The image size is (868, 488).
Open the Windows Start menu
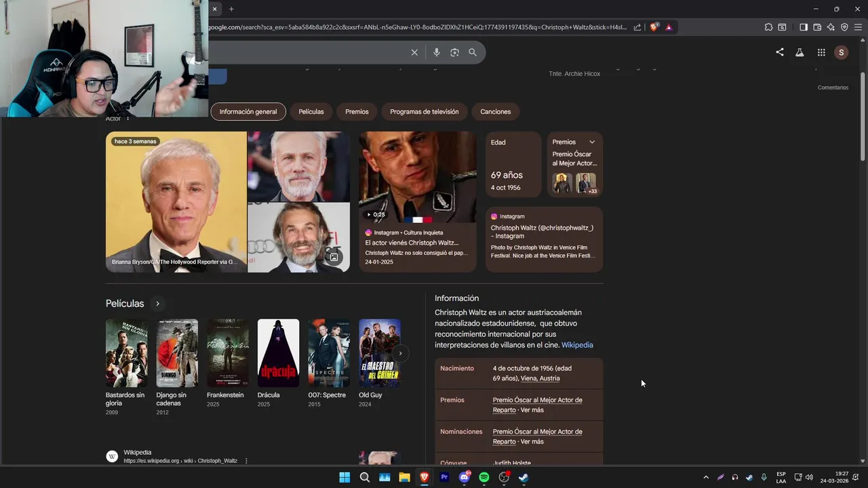[344, 477]
